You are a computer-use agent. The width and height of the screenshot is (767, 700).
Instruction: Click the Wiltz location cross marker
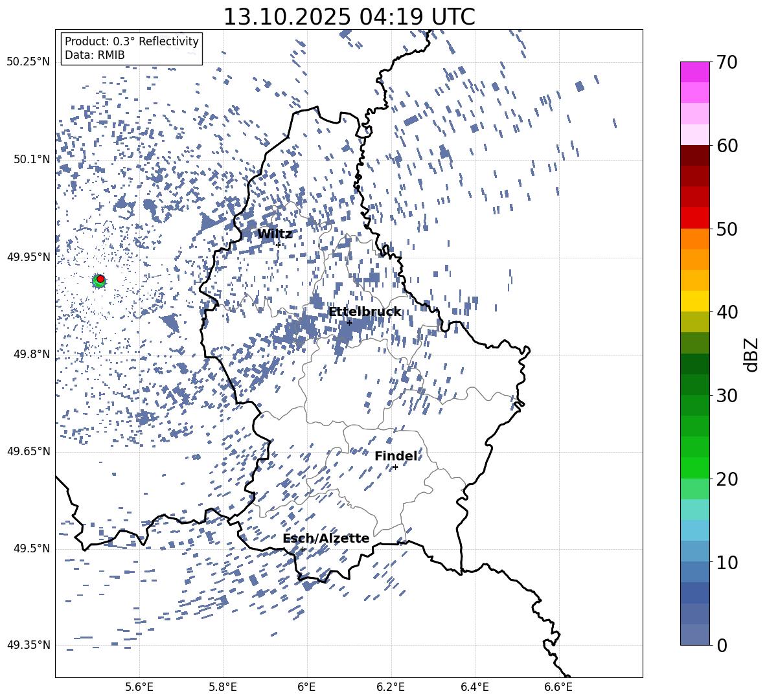point(278,245)
